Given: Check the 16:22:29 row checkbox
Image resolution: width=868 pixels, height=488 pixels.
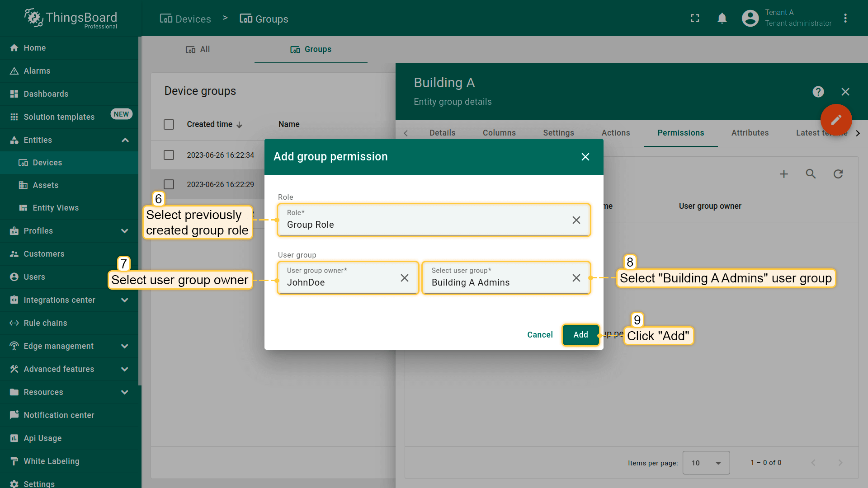Looking at the screenshot, I should tap(169, 184).
